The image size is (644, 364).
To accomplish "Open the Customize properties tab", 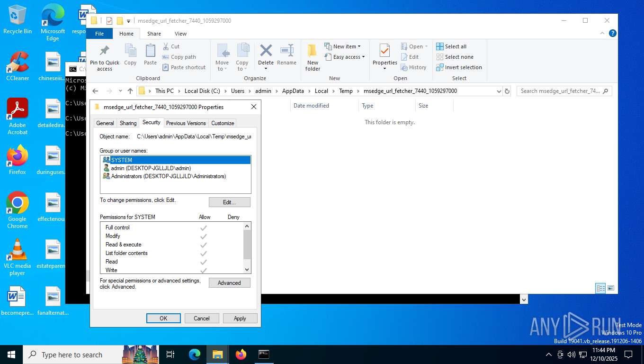I will [223, 123].
